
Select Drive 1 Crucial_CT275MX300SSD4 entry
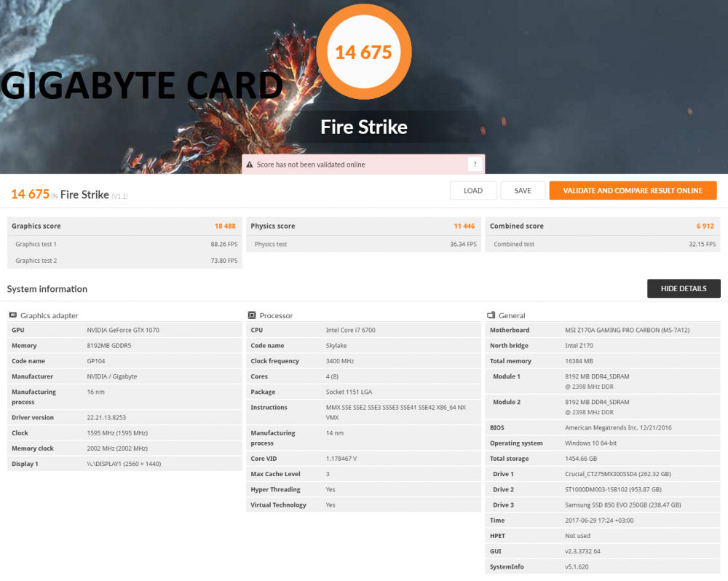tap(618, 474)
